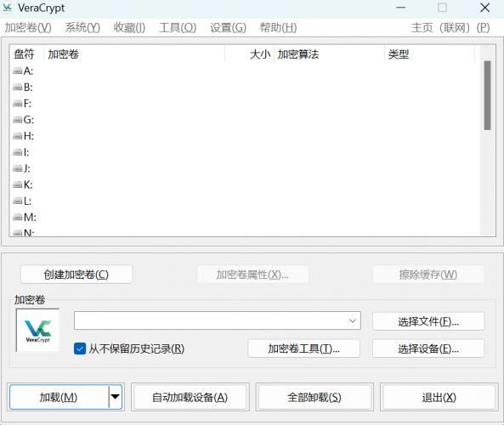
Task: Sort by 加密卷 column header
Action: coord(134,54)
